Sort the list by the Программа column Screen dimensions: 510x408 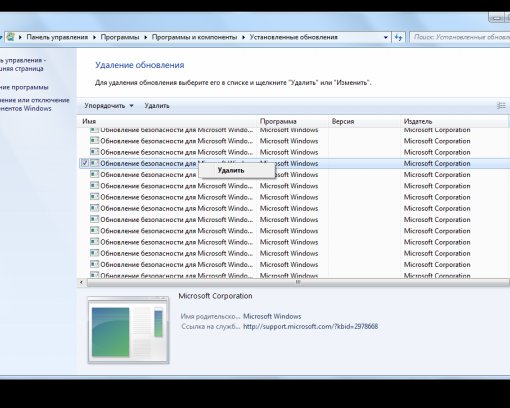click(292, 121)
